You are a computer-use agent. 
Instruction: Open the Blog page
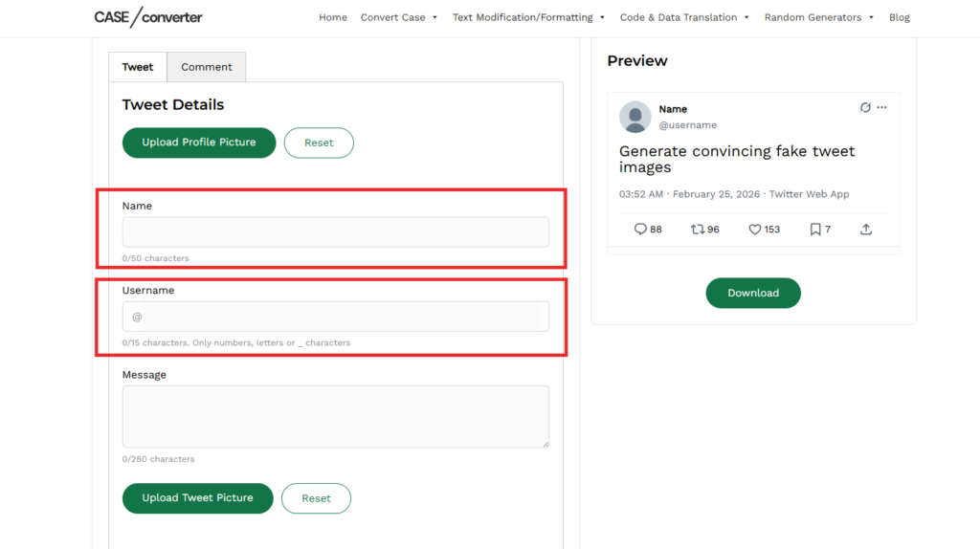click(900, 17)
